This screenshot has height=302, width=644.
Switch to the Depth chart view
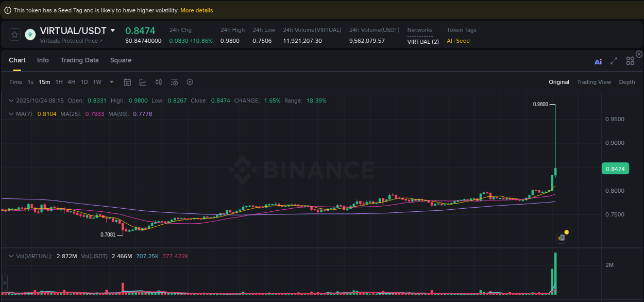626,82
